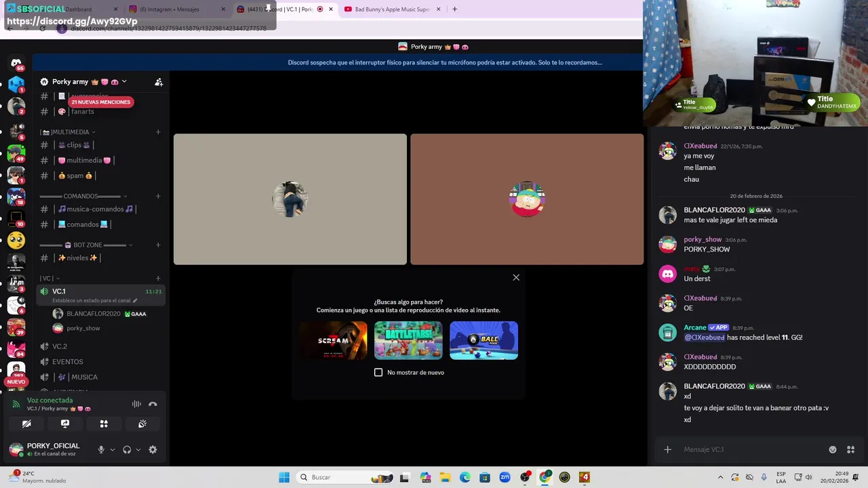
Task: Collapse the BOT ZONE category
Action: pyautogui.click(x=86, y=245)
